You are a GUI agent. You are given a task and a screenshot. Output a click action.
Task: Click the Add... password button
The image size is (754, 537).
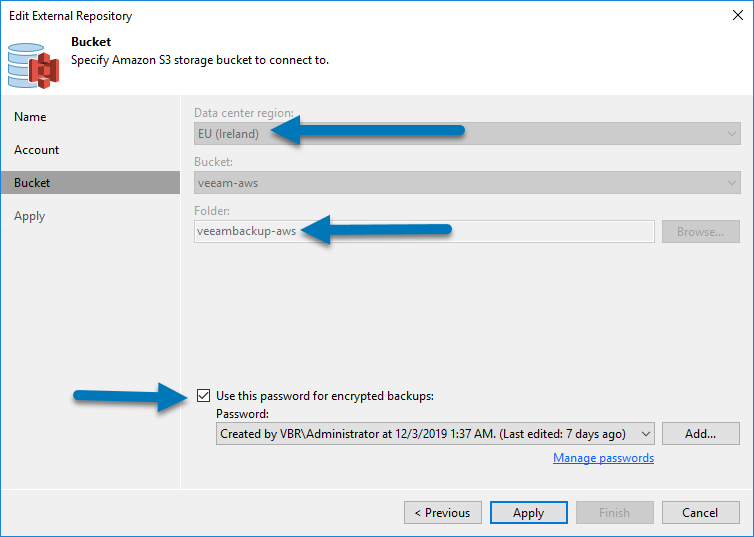click(701, 434)
